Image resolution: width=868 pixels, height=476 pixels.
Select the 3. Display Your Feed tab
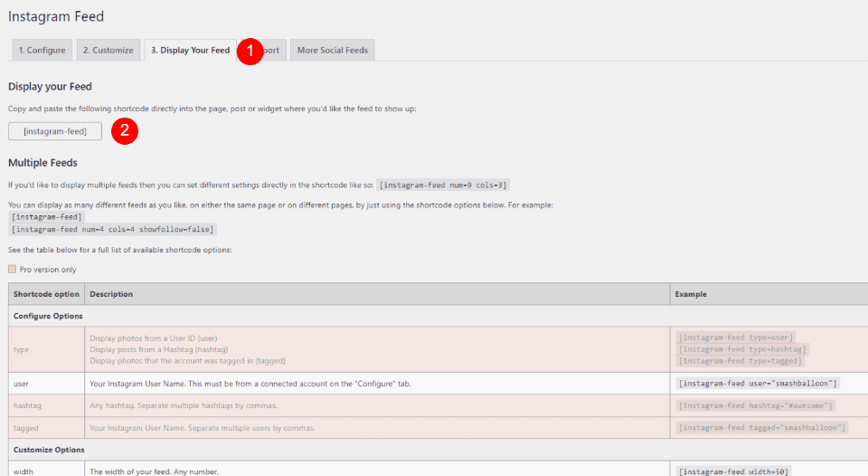click(x=190, y=51)
